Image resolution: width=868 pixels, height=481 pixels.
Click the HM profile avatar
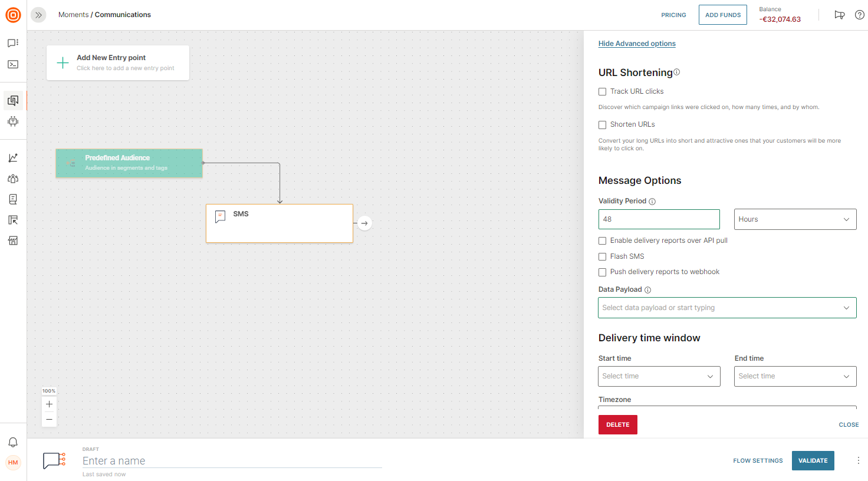13,462
